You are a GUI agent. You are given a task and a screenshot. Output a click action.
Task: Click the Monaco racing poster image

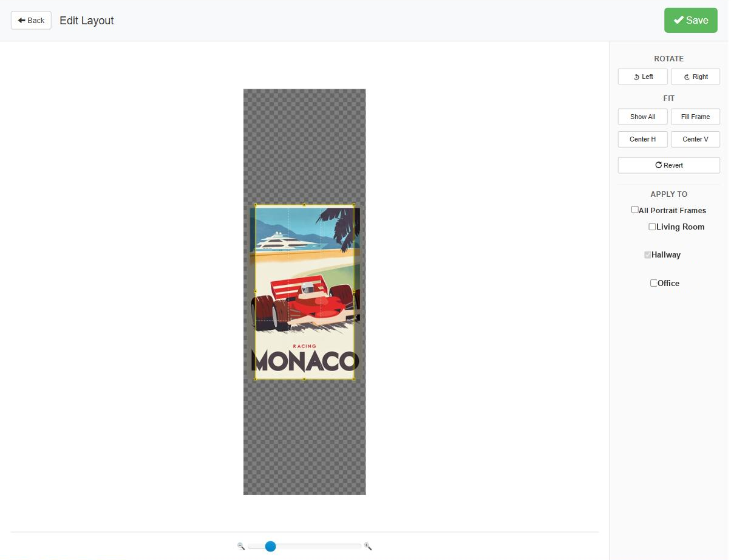pos(305,292)
